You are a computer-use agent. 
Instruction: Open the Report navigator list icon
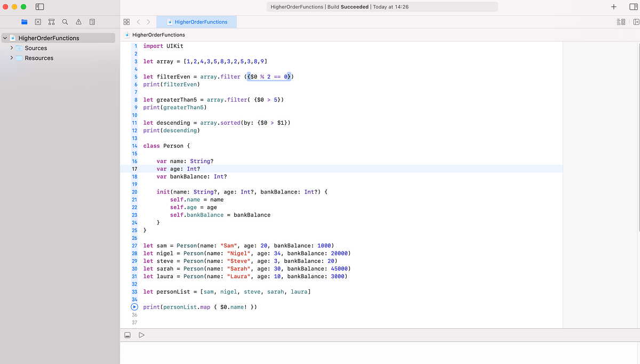91,21
